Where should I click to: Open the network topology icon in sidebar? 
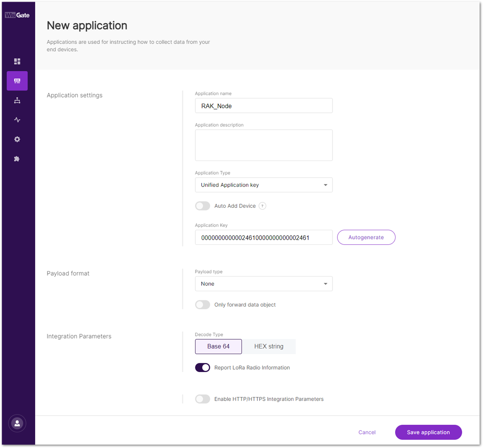(17, 100)
